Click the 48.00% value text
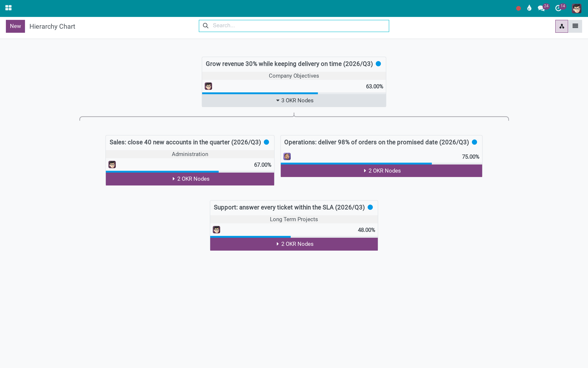This screenshot has height=368, width=588. tap(366, 230)
